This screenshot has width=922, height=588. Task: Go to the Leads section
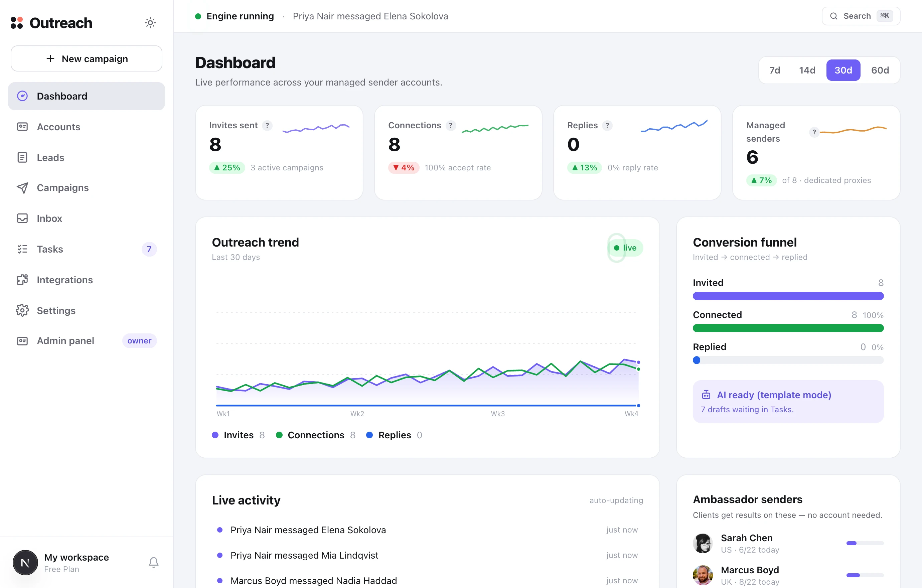coord(87,157)
